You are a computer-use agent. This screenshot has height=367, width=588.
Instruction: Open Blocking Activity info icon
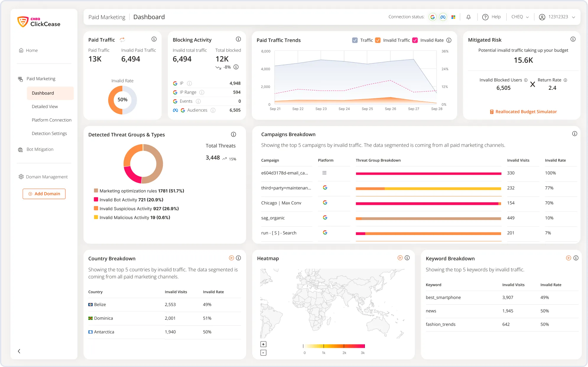238,39
